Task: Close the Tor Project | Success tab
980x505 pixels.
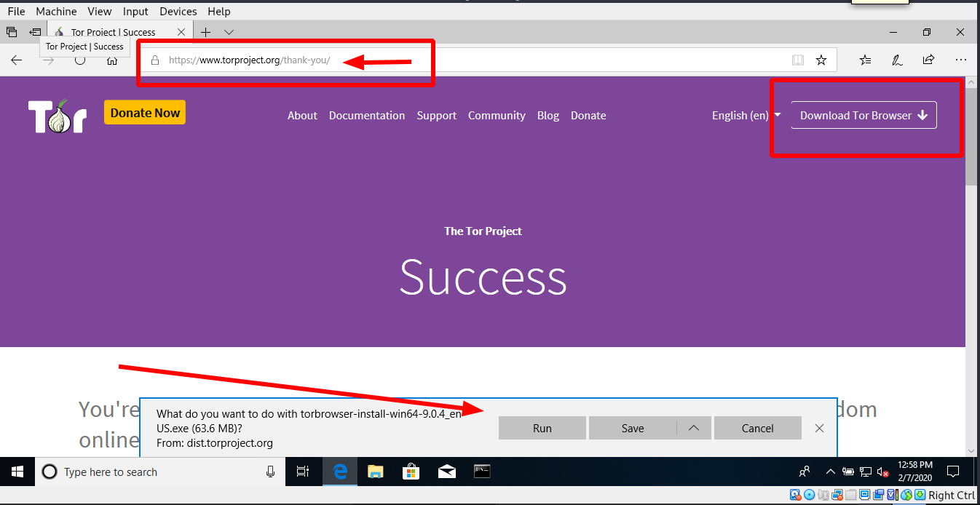Action: 181,32
